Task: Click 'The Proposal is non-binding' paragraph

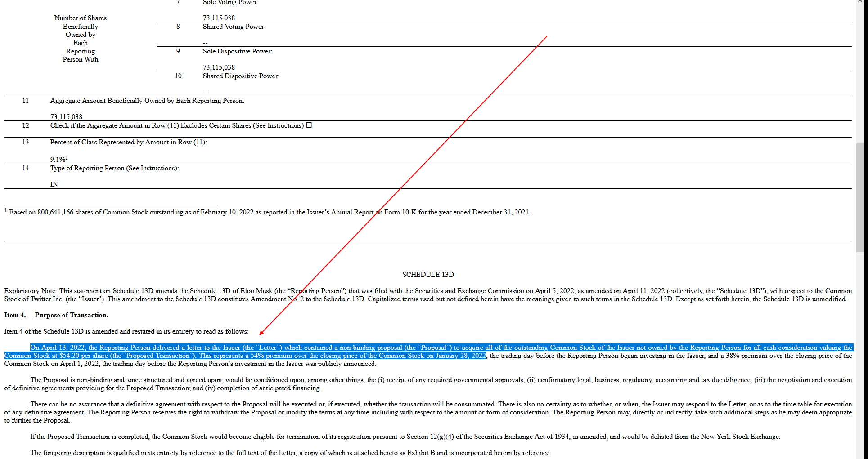Action: (x=428, y=384)
